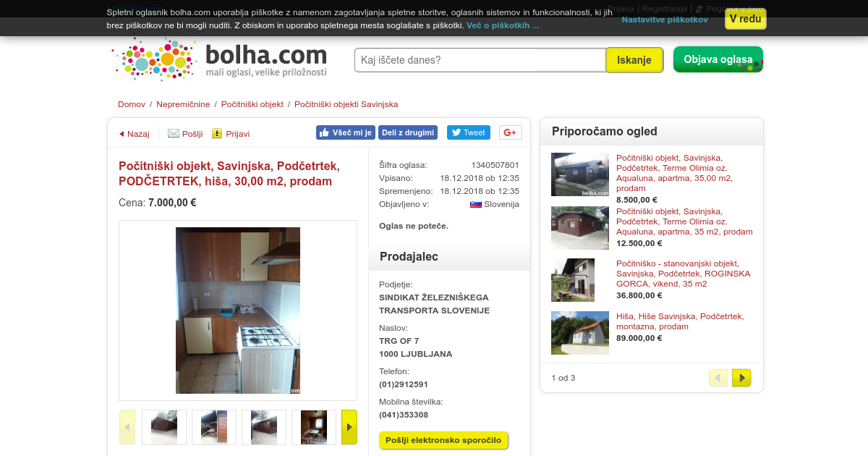The image size is (868, 456).
Task: Go to previous recommended ads page
Action: point(718,378)
